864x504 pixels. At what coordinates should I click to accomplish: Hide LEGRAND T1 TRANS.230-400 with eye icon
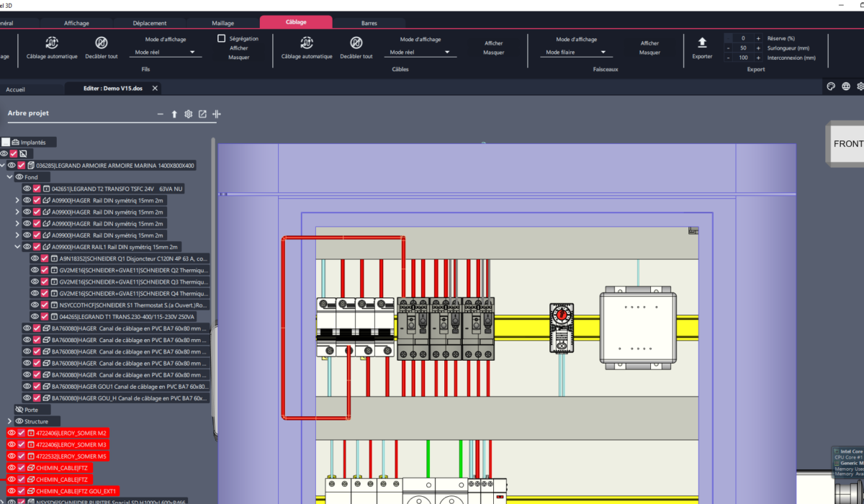click(x=35, y=317)
